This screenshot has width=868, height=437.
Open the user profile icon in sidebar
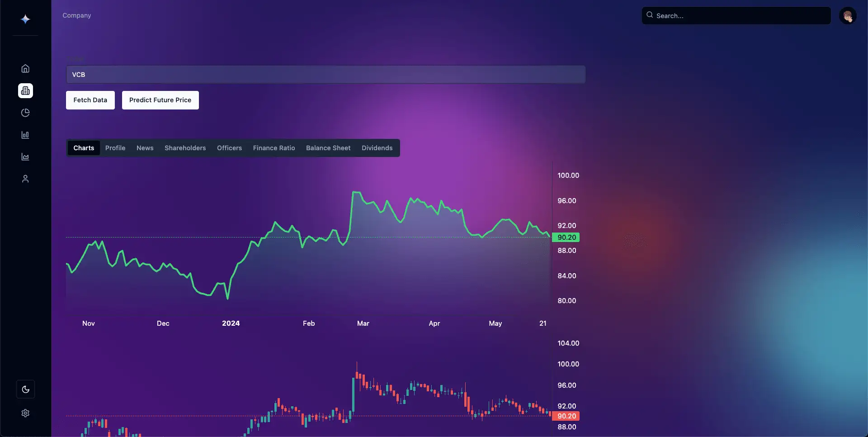25,179
